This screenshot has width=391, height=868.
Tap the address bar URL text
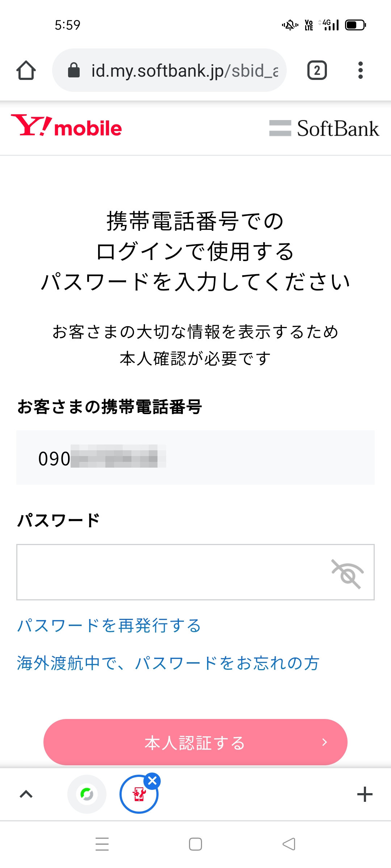tap(185, 70)
